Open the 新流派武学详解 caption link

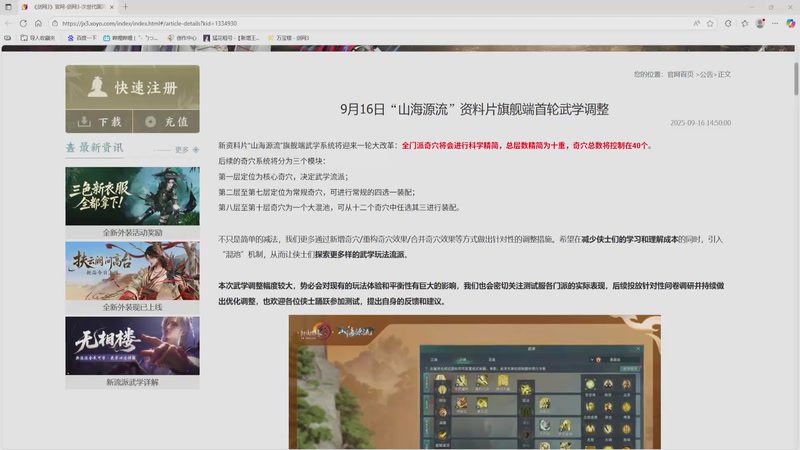click(133, 382)
